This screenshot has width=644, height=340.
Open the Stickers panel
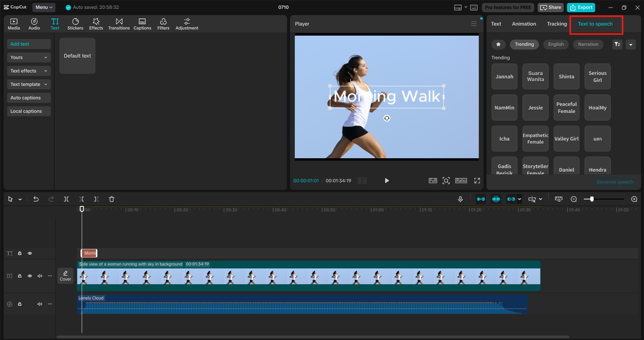(x=75, y=24)
